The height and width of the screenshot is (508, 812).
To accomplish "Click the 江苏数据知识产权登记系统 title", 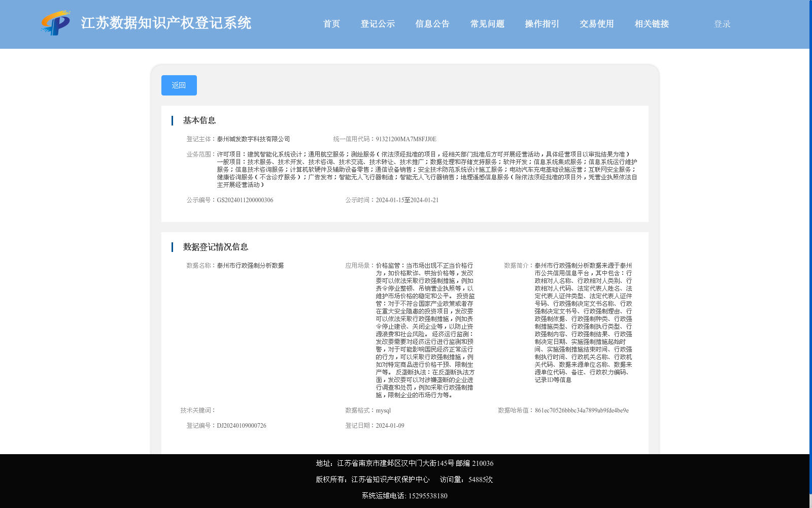I will coord(166,23).
